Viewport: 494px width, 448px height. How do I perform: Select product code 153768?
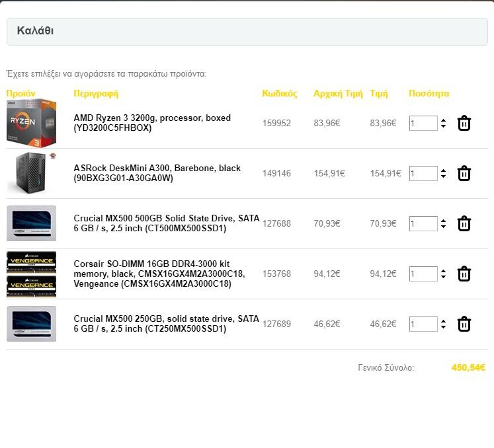276,274
